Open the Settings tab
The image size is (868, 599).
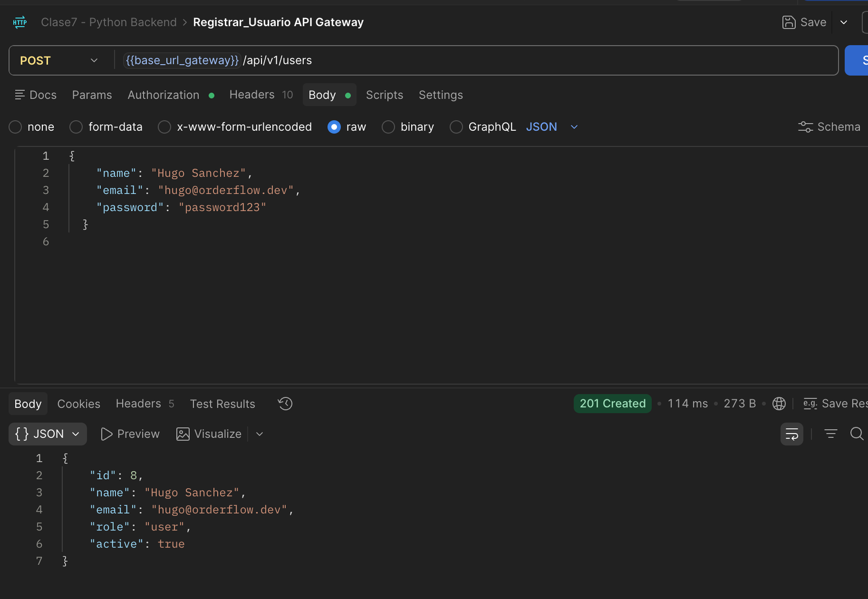pos(441,95)
